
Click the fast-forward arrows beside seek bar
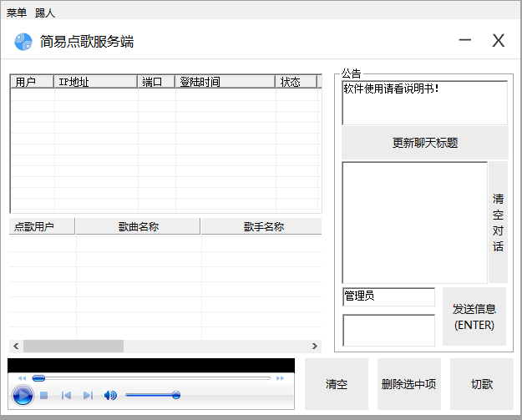(x=281, y=378)
